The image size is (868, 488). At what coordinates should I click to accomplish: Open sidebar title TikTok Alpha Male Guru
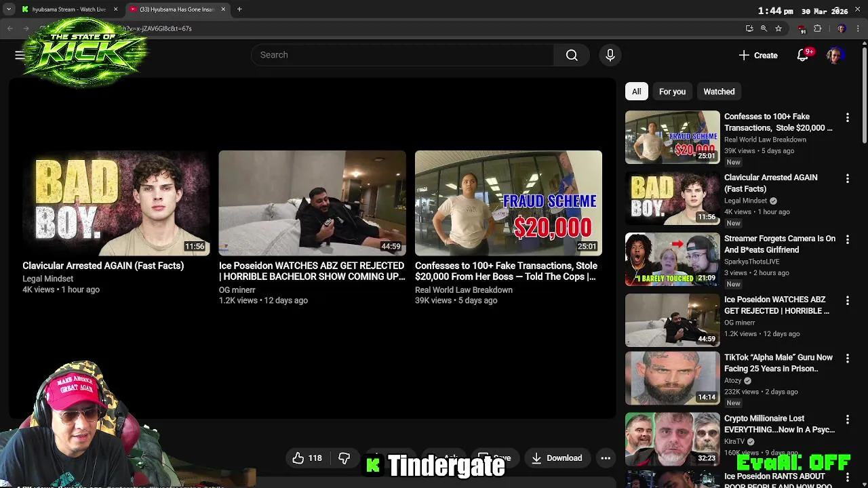[778, 363]
